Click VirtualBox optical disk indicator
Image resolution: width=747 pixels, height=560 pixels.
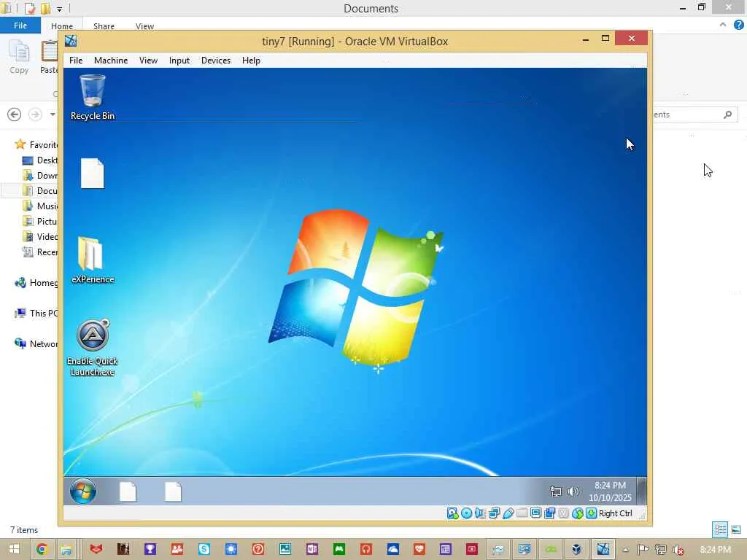coord(466,513)
